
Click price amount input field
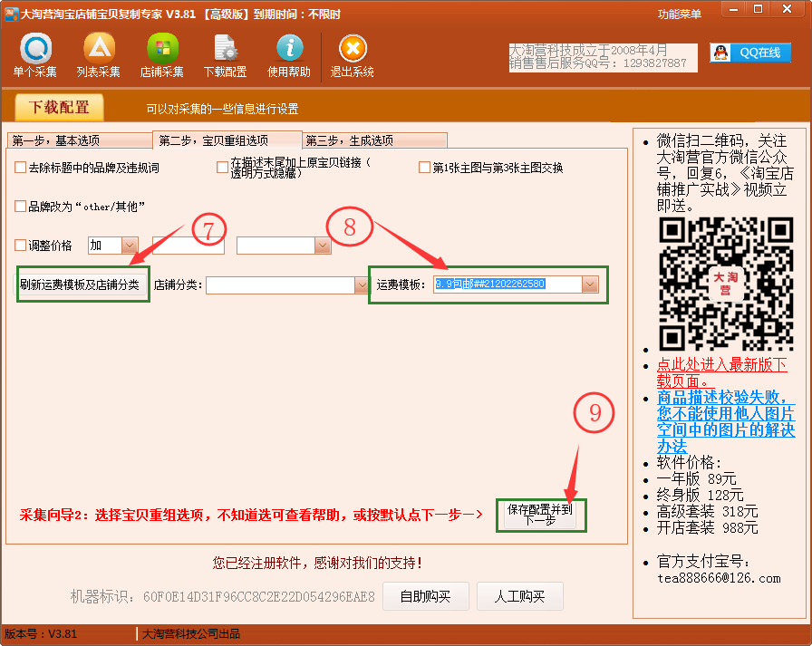pyautogui.click(x=188, y=245)
